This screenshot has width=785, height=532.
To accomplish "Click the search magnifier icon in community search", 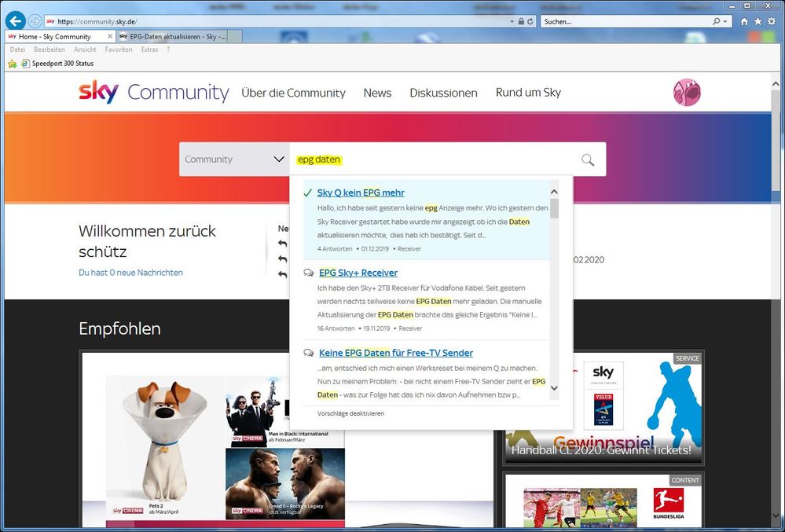I will coord(588,160).
